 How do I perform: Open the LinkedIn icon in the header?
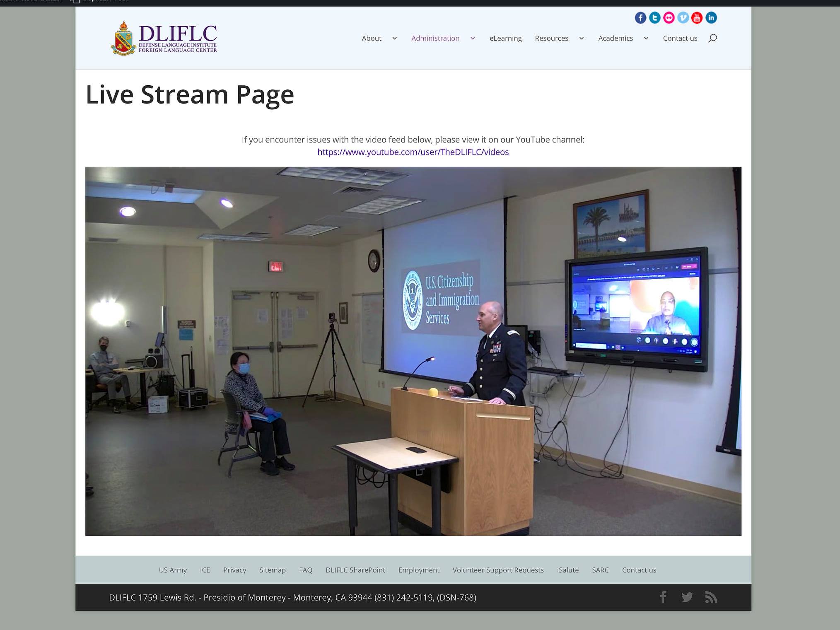[x=711, y=18]
